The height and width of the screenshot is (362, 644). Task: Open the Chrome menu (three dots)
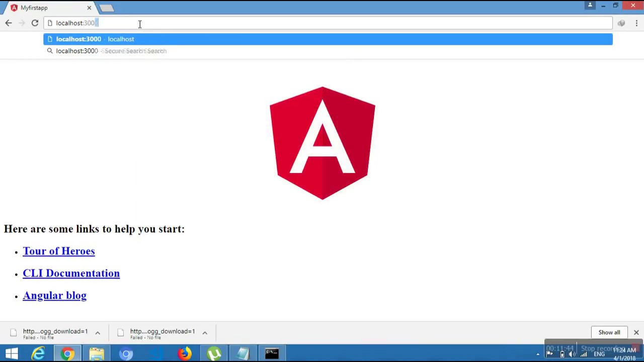pos(636,23)
